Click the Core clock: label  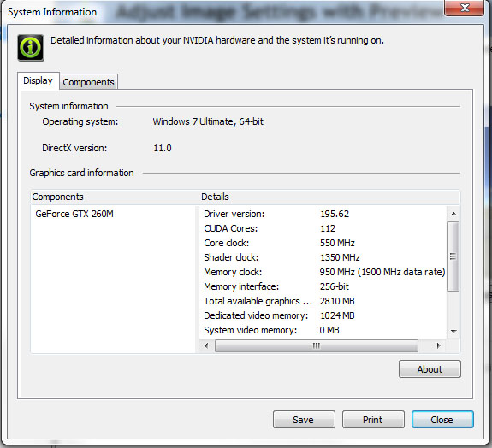[227, 243]
